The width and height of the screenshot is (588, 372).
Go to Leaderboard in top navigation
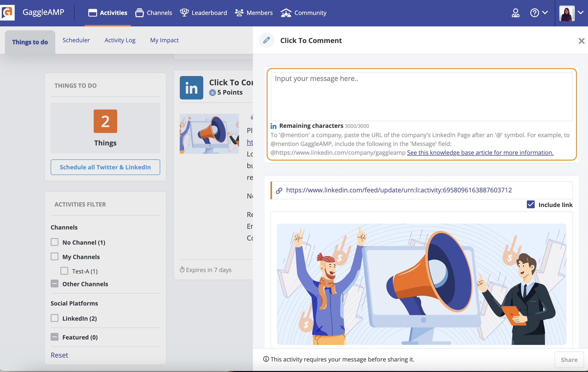click(x=204, y=13)
